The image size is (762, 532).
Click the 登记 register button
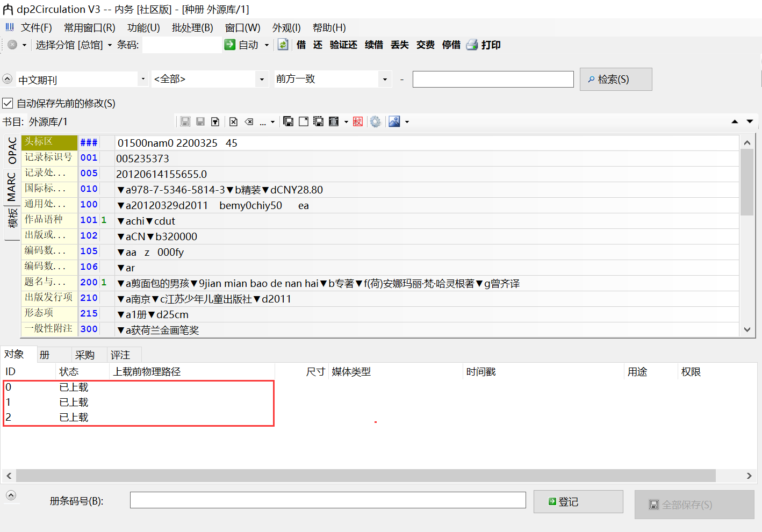pos(578,501)
